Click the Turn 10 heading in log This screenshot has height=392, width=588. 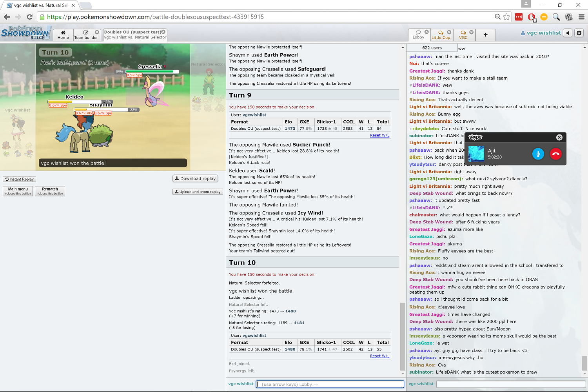coord(242,263)
